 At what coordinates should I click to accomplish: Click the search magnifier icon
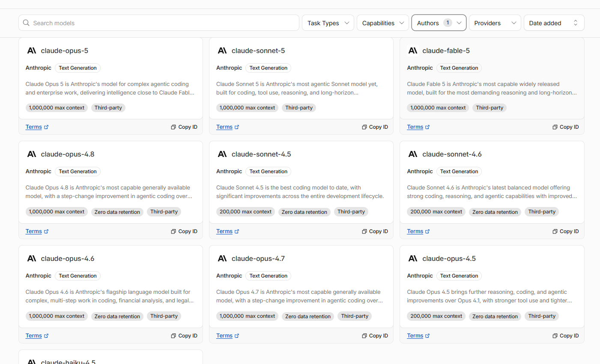pyautogui.click(x=26, y=23)
